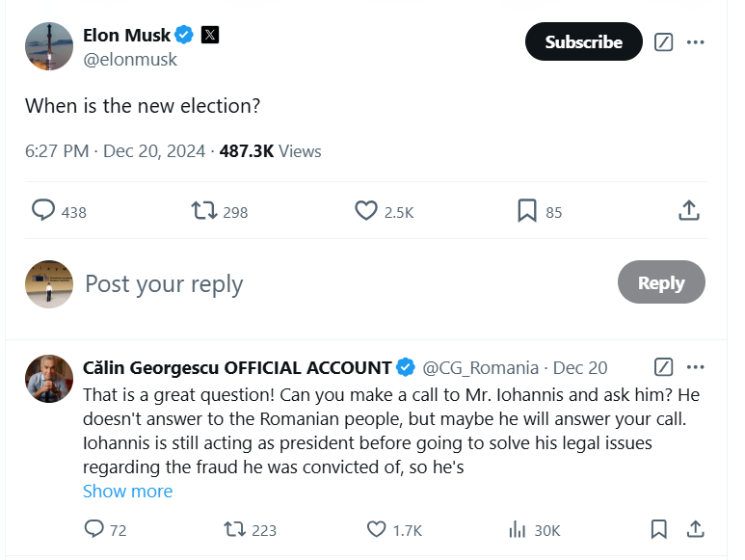745x560 pixels.
Task: Subscribe to Elon Musk
Action: coord(583,42)
